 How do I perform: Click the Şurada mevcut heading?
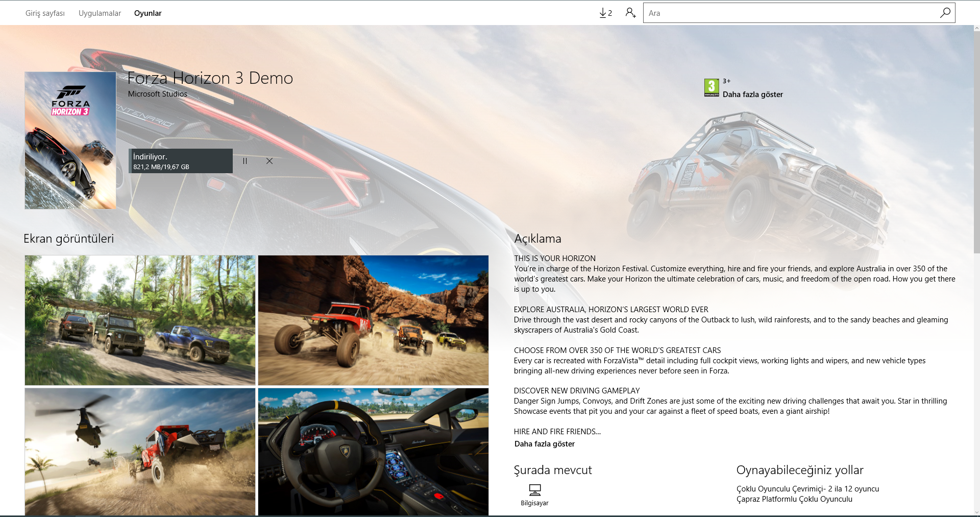553,470
